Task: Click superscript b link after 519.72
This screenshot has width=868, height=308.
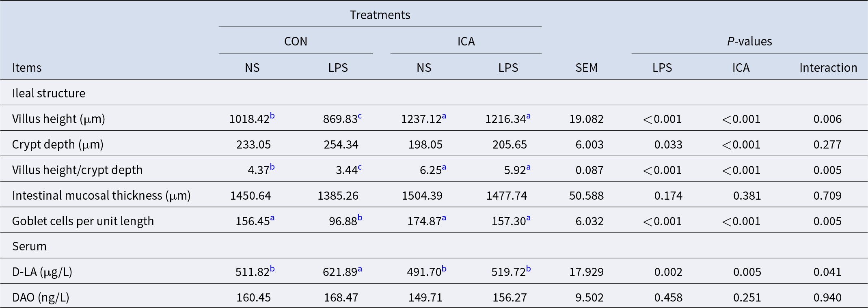Action: pos(528,269)
